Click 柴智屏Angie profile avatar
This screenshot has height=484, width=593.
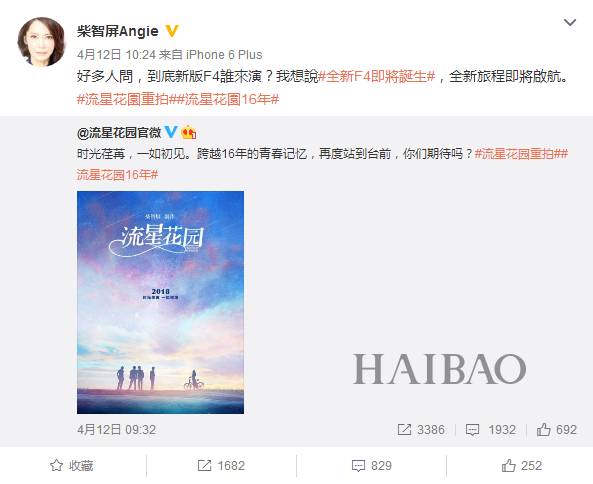tap(42, 42)
